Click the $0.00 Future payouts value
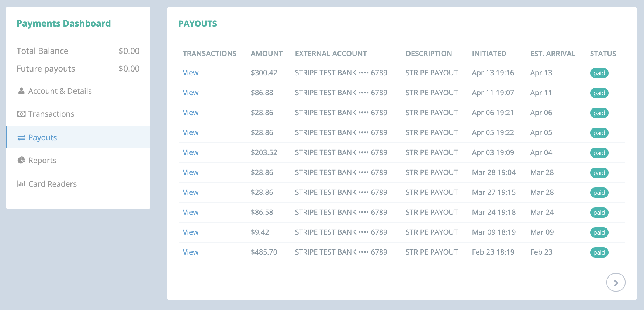The width and height of the screenshot is (644, 310). (x=129, y=69)
